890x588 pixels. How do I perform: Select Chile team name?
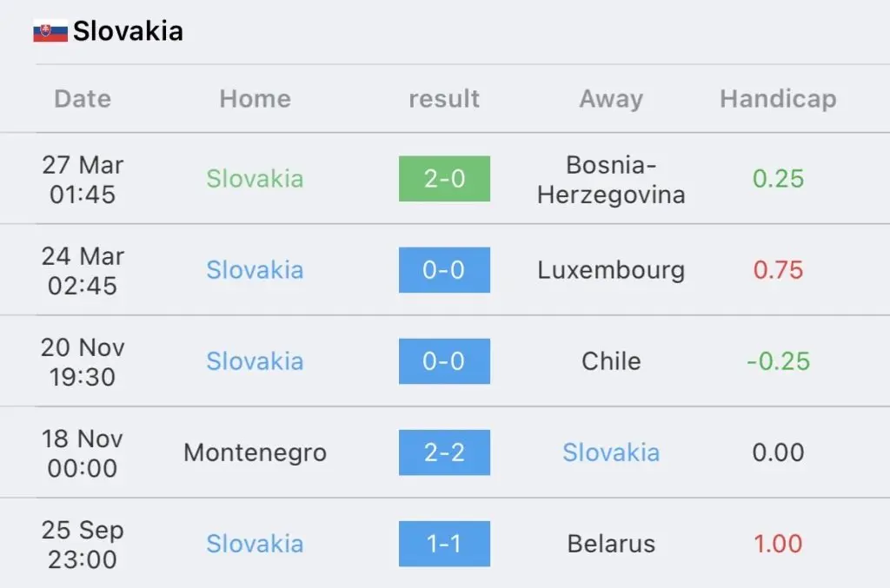[611, 361]
